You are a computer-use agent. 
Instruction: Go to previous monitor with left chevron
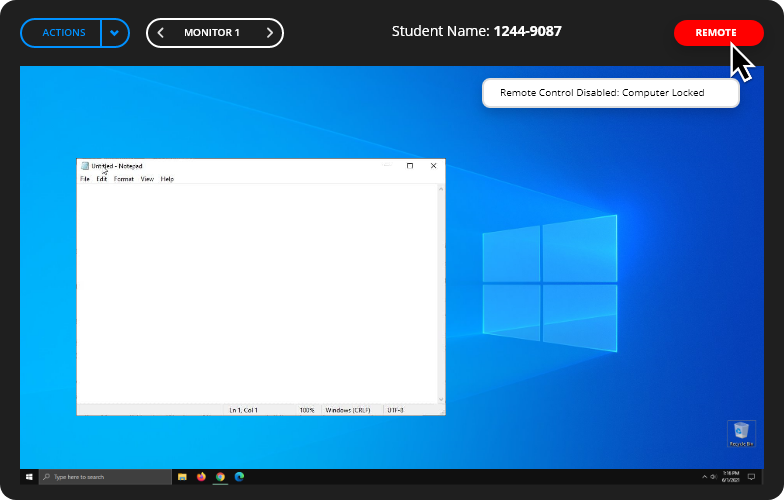160,33
